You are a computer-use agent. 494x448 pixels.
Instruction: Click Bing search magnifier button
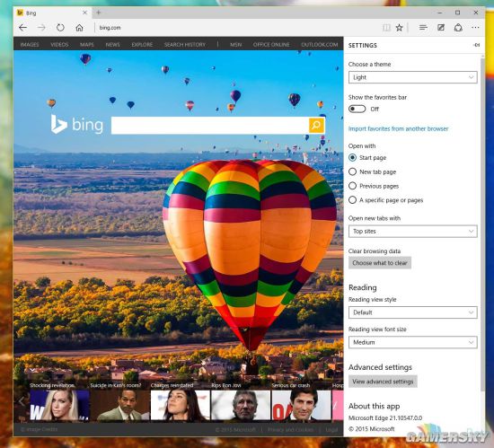(316, 126)
